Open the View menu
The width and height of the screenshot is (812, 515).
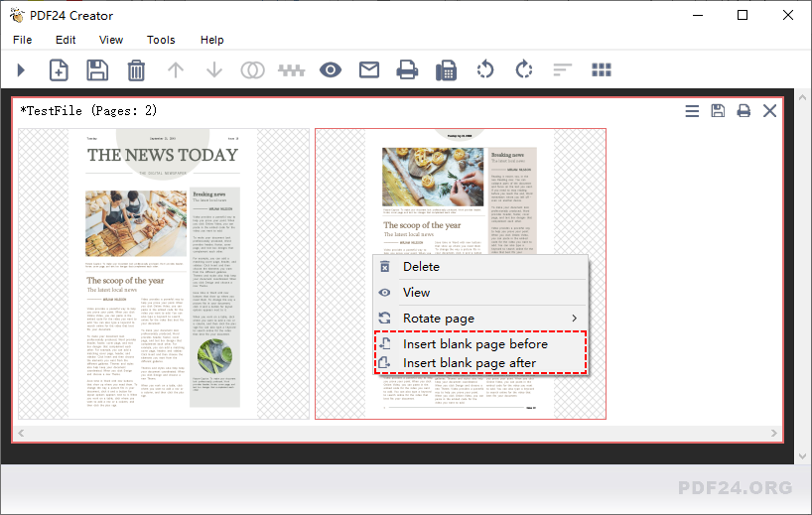coord(111,40)
